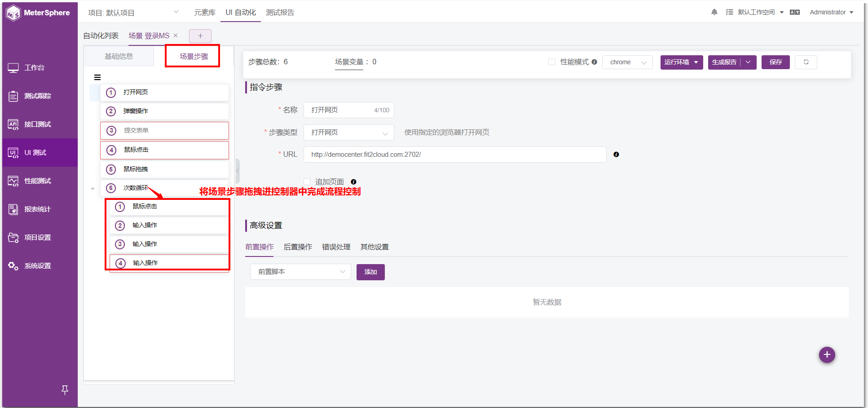Open the 错误处理 tab

point(336,247)
